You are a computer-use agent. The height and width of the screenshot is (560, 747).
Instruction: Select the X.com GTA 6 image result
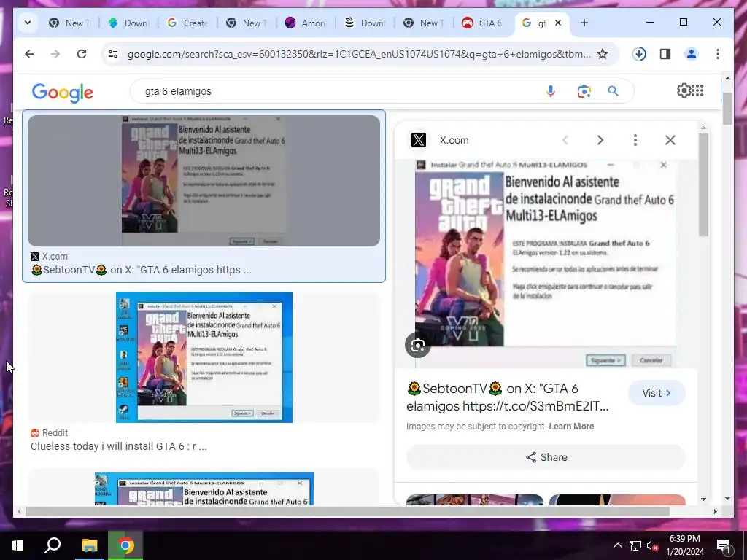[204, 181]
